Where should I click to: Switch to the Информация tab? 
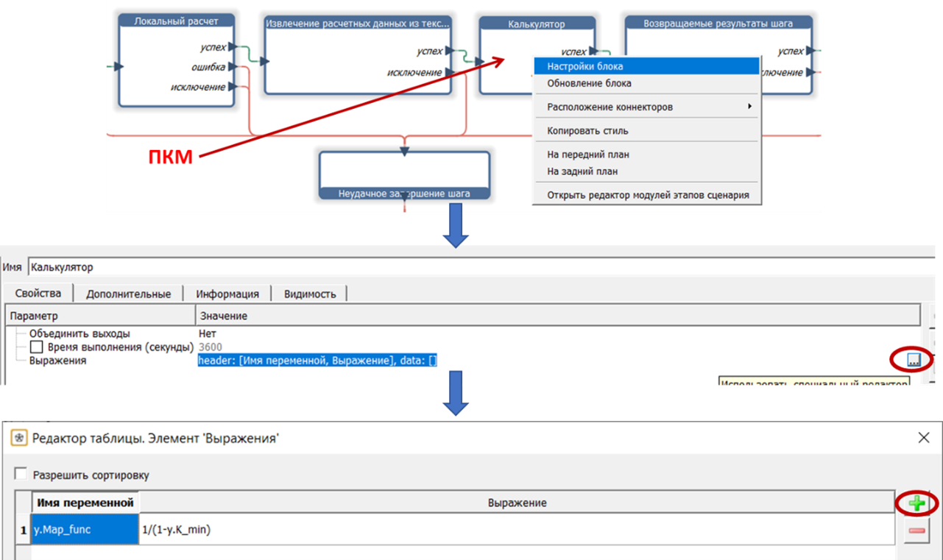click(227, 294)
